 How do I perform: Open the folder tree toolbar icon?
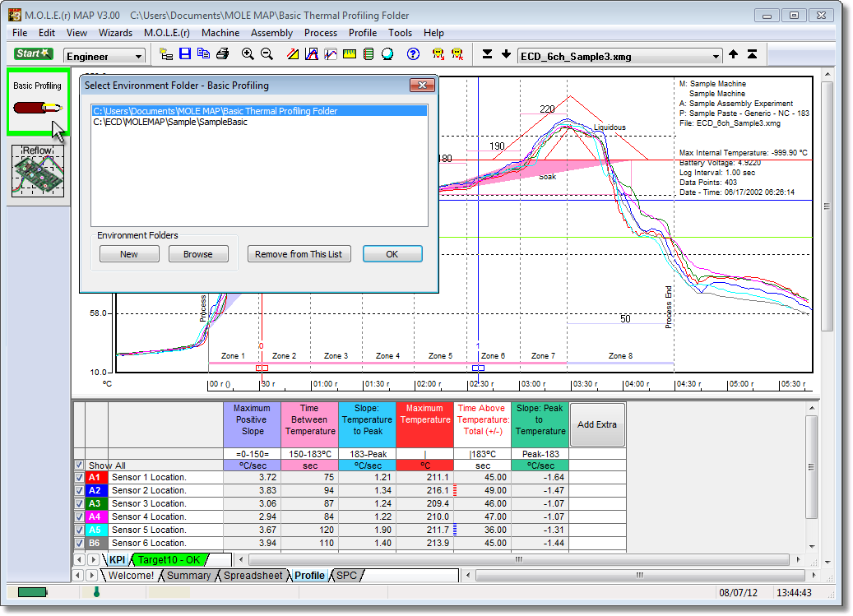(x=166, y=53)
